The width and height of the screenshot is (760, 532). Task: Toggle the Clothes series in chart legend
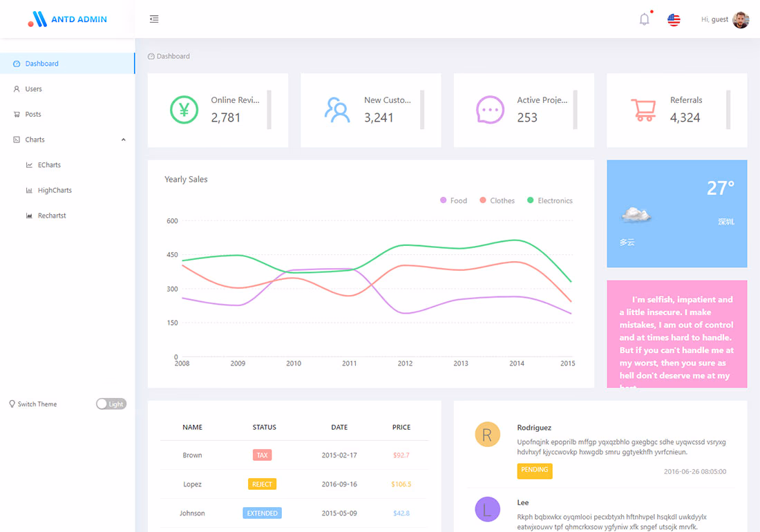pyautogui.click(x=497, y=200)
